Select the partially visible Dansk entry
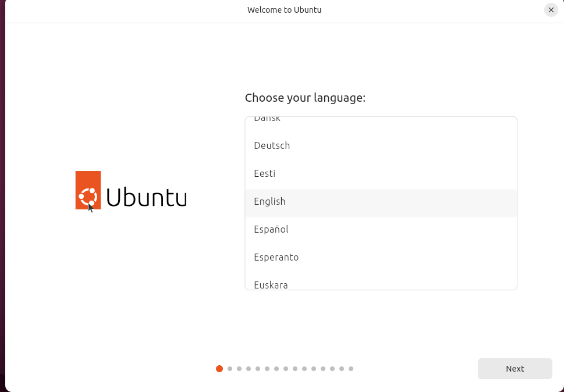The image size is (564, 392). [x=267, y=119]
